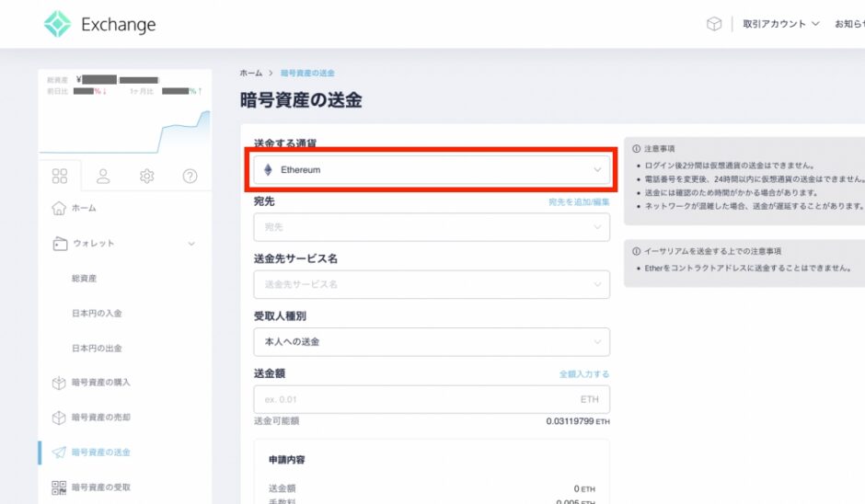
Task: Click the 全額入力する link
Action: point(583,374)
